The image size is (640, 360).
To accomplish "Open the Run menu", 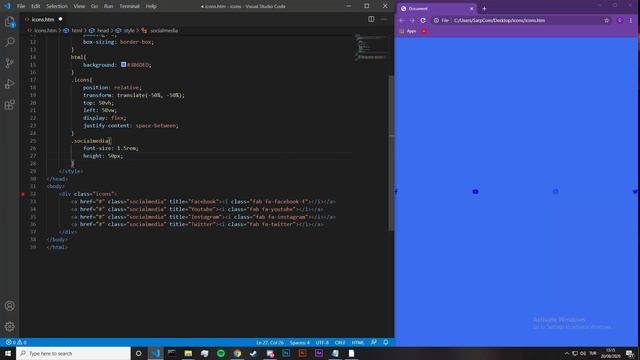I will pos(109,6).
